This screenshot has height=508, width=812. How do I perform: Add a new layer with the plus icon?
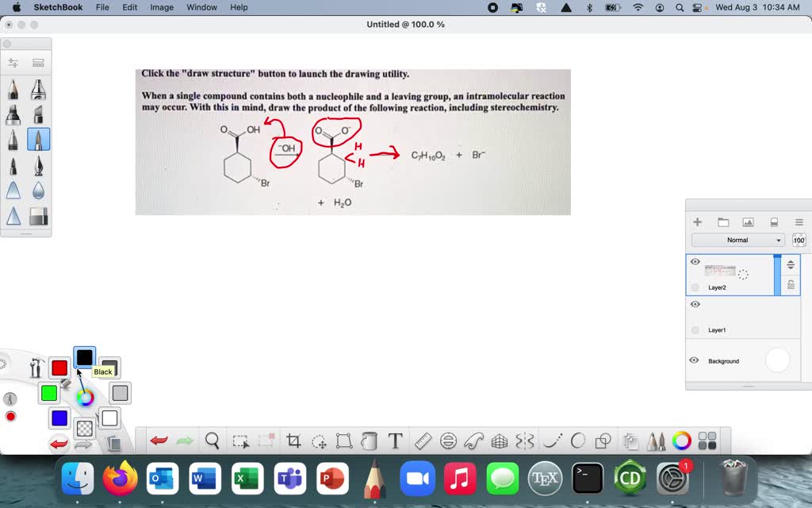pos(697,222)
